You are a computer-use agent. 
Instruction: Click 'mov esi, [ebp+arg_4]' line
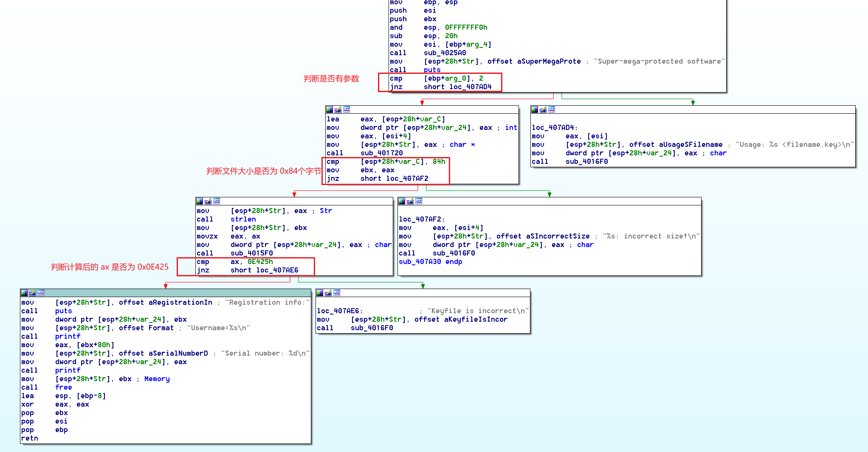tap(441, 45)
